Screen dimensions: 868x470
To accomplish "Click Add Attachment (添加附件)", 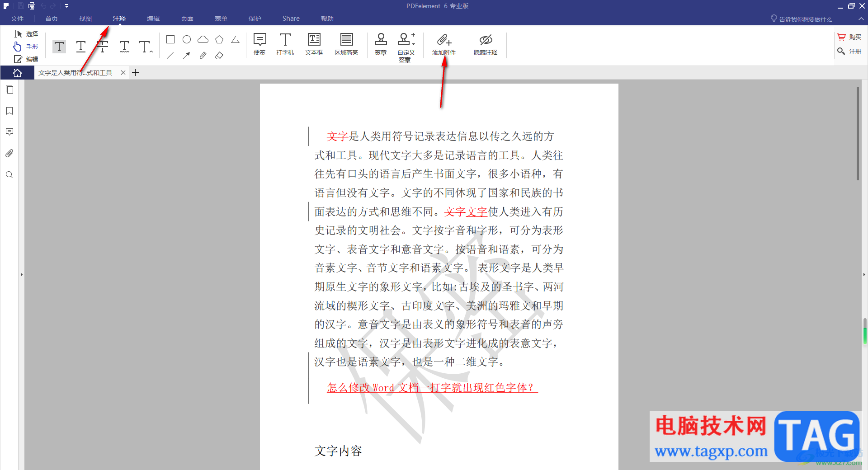I will pos(444,44).
